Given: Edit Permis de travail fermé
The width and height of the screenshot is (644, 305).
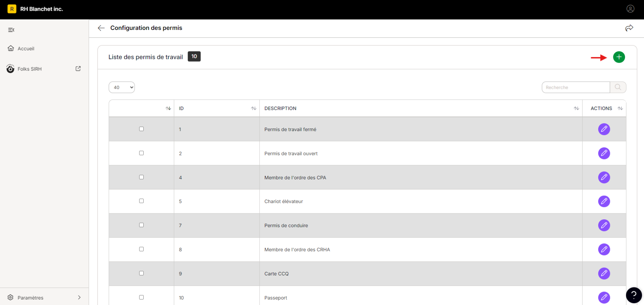Looking at the screenshot, I should click(x=604, y=129).
